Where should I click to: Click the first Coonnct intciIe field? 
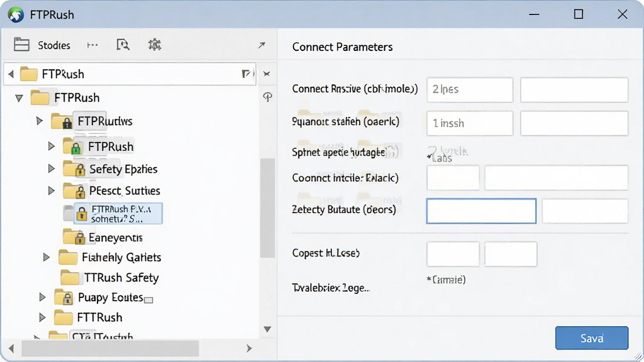click(453, 178)
